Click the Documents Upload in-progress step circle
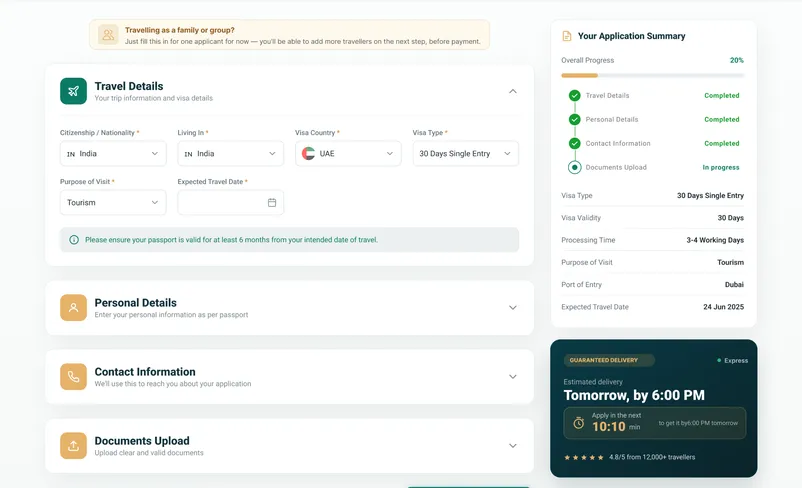The width and height of the screenshot is (802, 488). [x=574, y=167]
